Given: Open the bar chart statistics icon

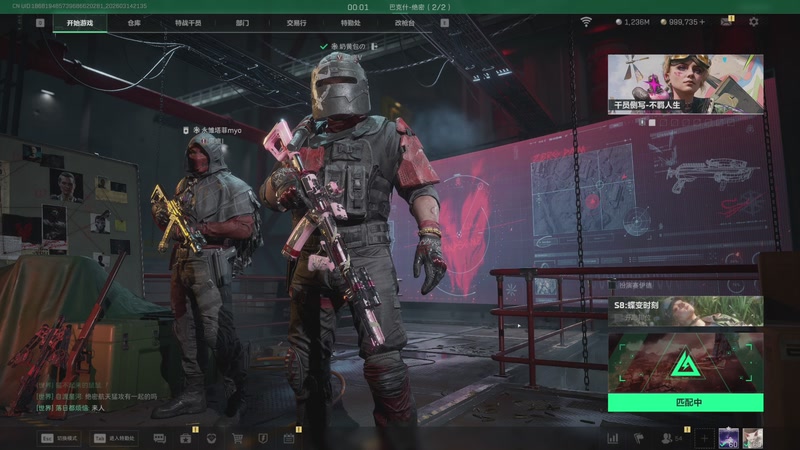Looking at the screenshot, I should pos(613,438).
